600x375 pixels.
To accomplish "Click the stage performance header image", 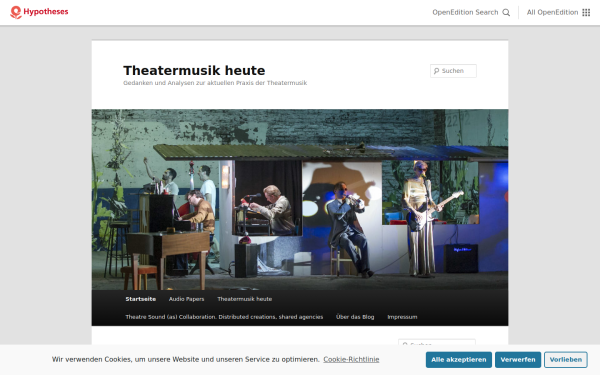I will tap(300, 199).
